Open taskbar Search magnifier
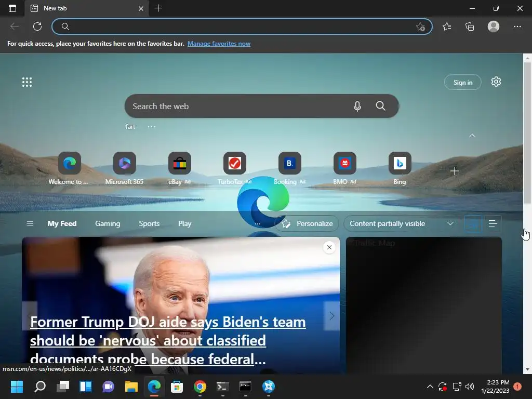The image size is (532, 399). (x=40, y=387)
